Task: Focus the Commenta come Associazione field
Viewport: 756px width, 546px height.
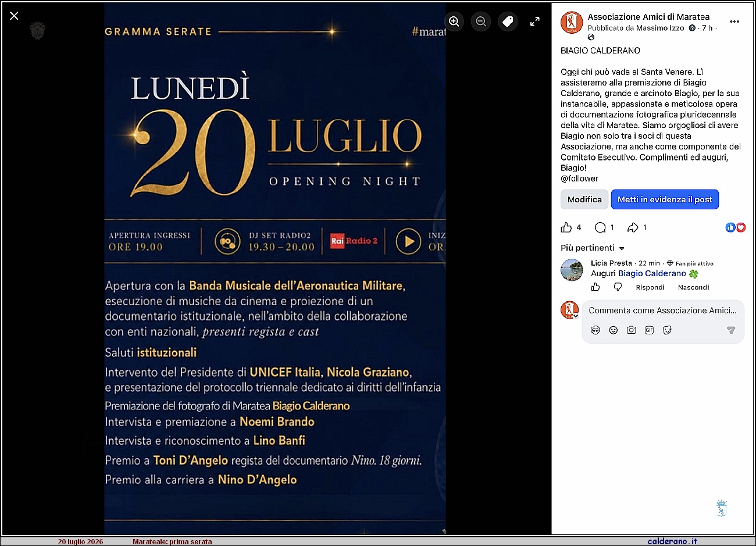Action: click(663, 311)
